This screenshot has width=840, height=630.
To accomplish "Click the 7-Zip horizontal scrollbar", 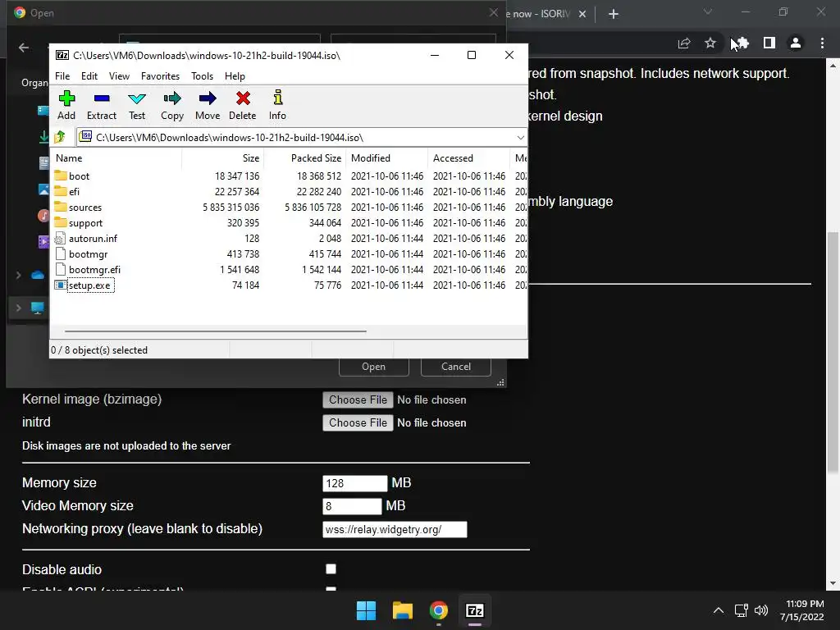I will click(216, 331).
